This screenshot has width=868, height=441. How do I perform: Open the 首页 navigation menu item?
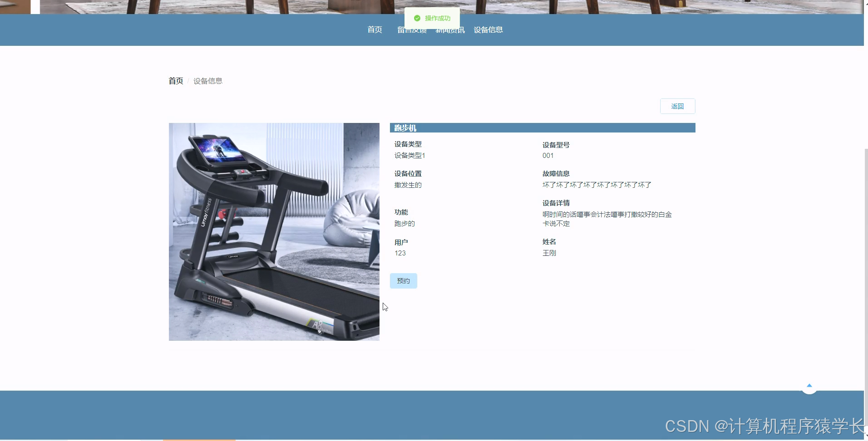point(374,29)
